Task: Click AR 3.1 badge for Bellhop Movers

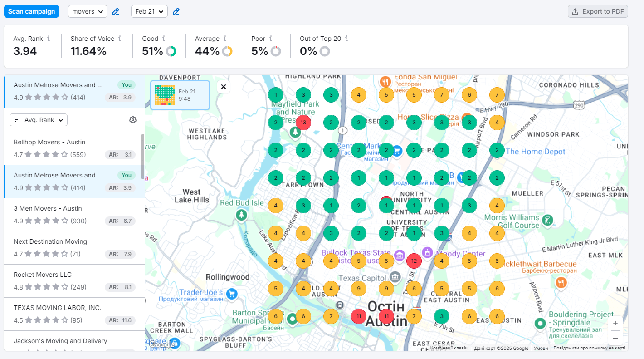Action: [x=120, y=155]
